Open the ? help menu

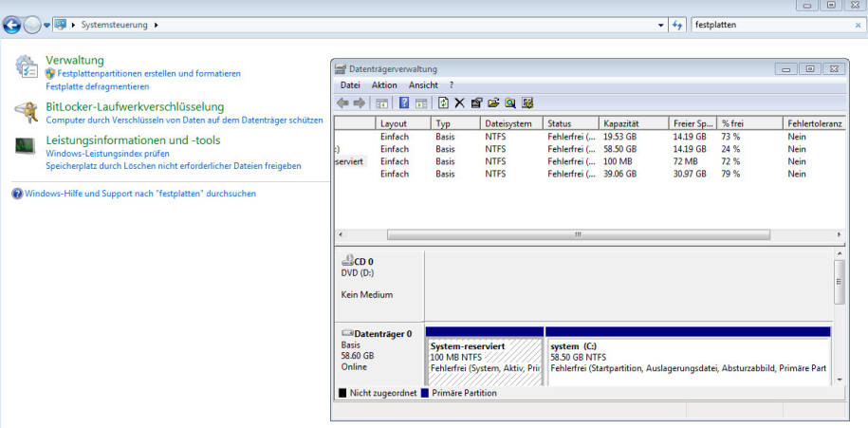point(452,85)
